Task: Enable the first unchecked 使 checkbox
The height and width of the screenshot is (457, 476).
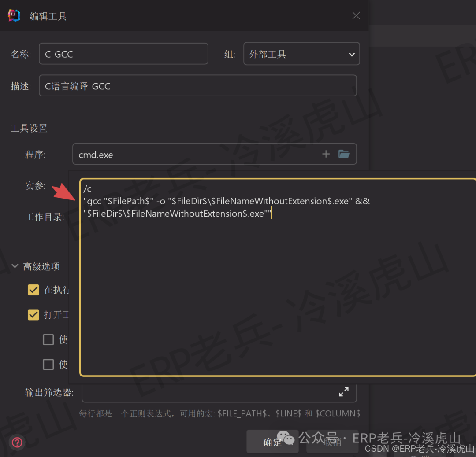Action: [48, 339]
